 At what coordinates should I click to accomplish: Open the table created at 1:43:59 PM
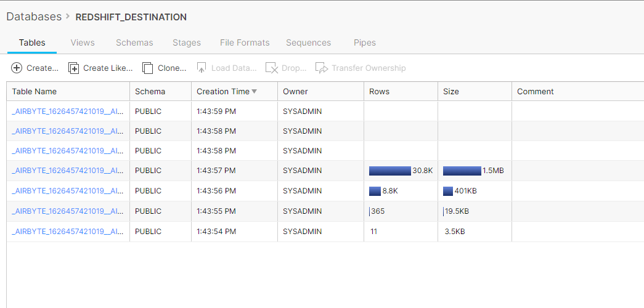(x=67, y=111)
